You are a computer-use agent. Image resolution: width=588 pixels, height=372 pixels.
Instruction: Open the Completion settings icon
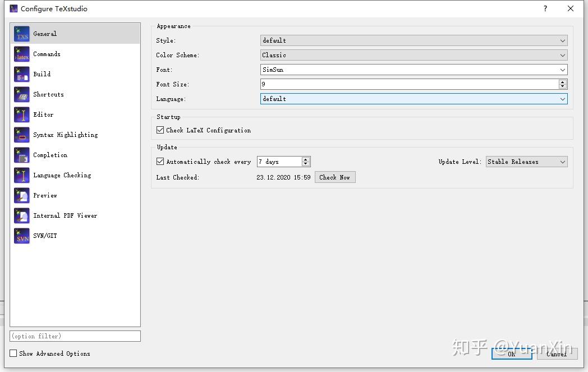click(21, 155)
